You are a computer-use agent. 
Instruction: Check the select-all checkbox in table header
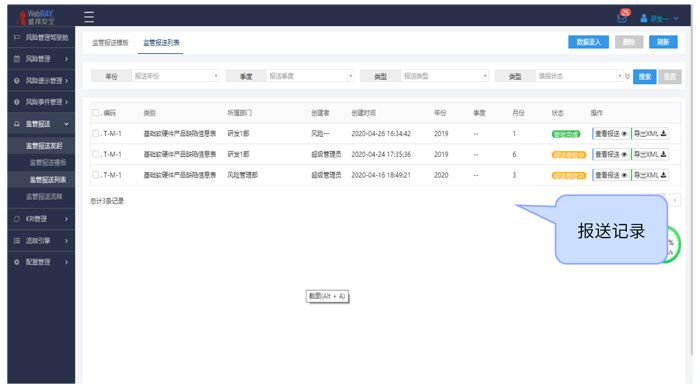95,112
